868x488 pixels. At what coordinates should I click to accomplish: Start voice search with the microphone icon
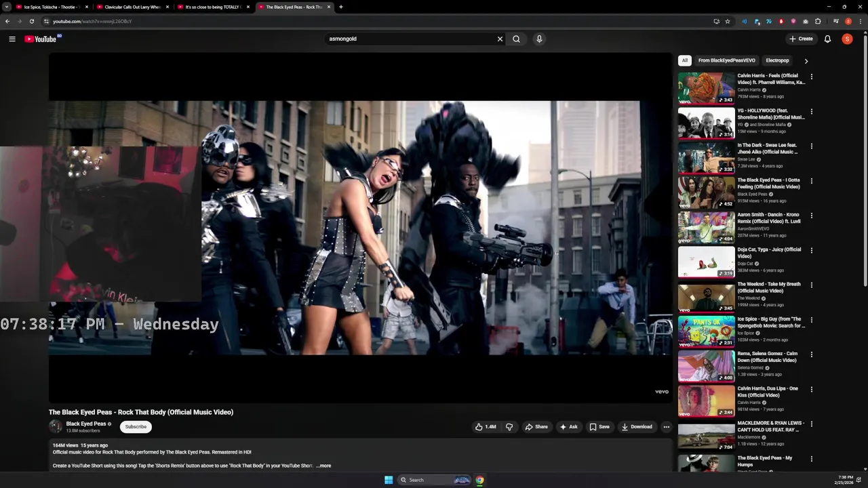539,39
